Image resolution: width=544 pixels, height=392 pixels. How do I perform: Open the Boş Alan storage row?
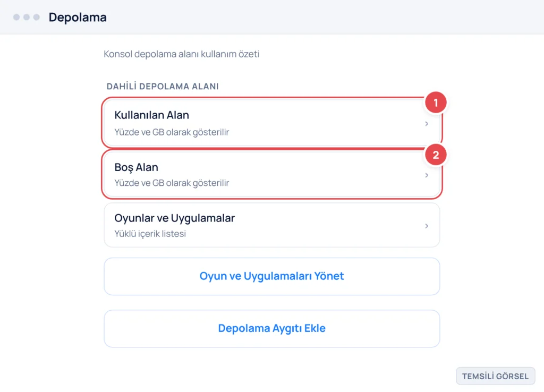(271, 175)
